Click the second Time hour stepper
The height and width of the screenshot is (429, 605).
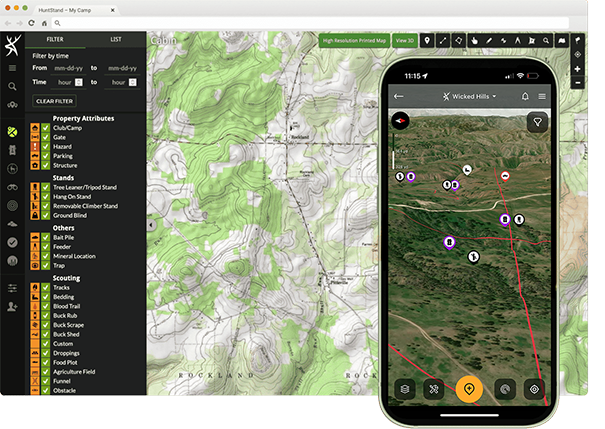point(132,82)
